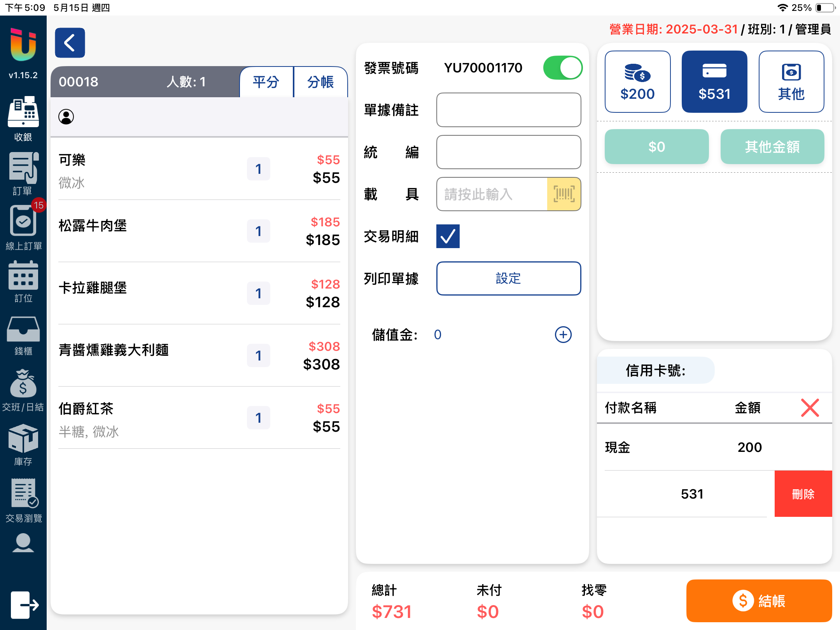Switch to the 平分 tab
The image size is (840, 630).
tap(266, 82)
